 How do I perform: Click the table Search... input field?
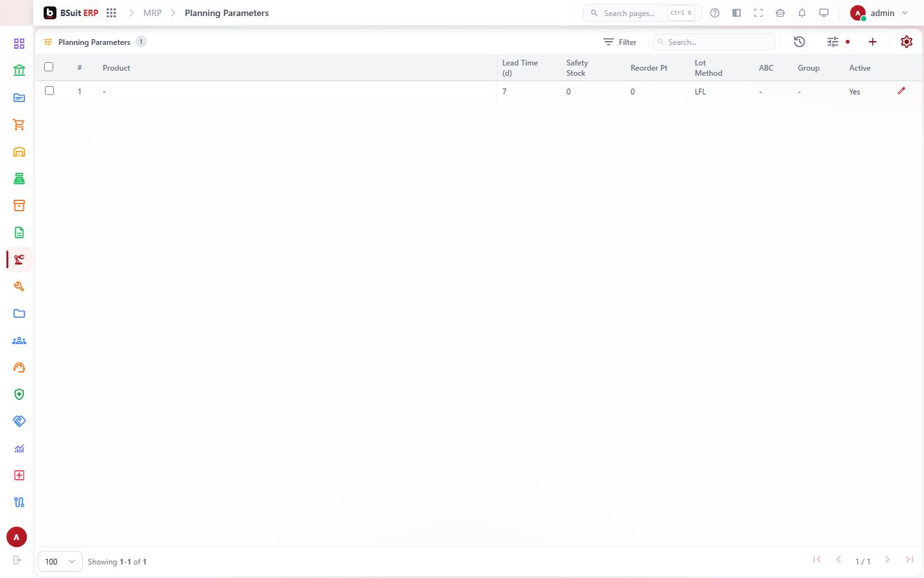click(714, 42)
